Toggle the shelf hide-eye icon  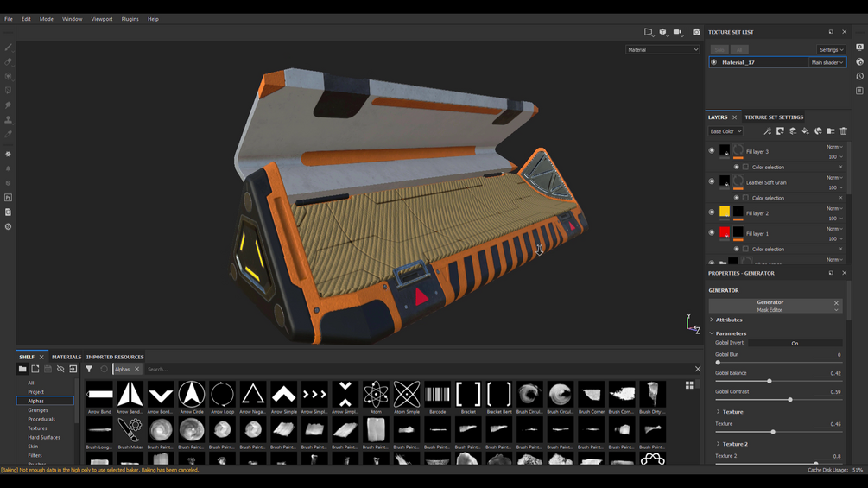(x=60, y=369)
